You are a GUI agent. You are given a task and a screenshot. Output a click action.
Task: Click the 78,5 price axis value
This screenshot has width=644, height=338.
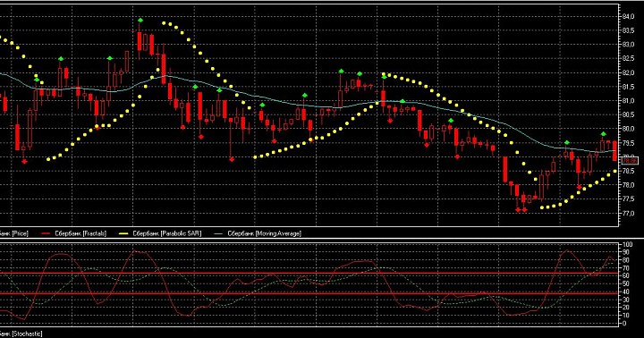(x=629, y=172)
